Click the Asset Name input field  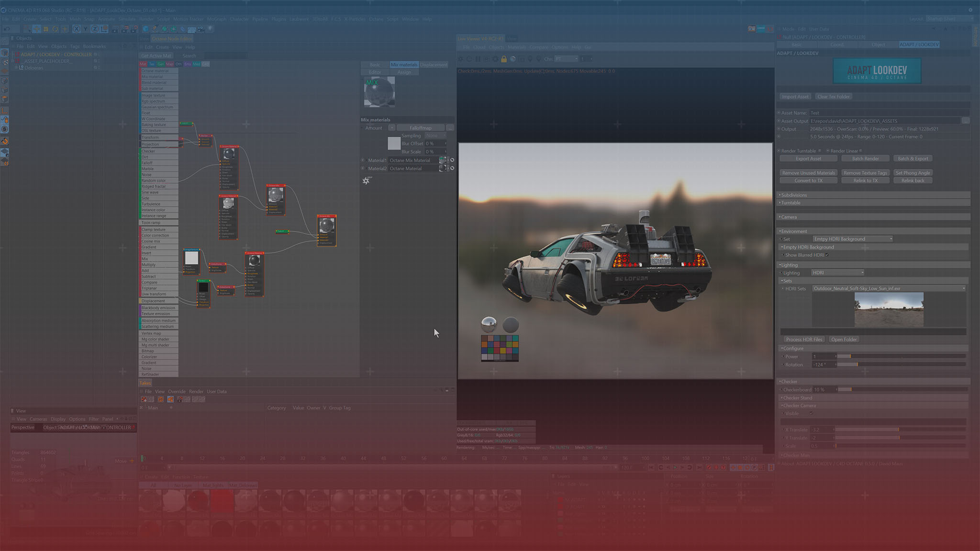coord(889,113)
